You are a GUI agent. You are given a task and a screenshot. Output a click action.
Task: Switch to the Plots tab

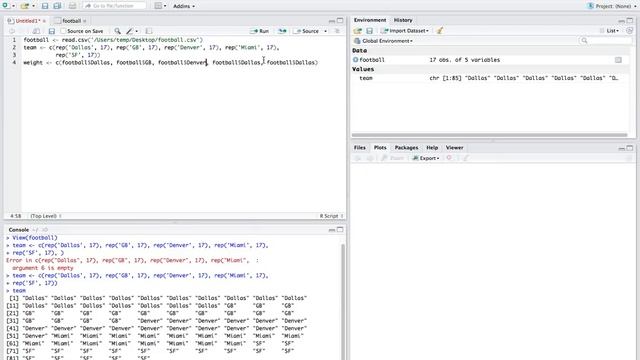tap(380, 148)
